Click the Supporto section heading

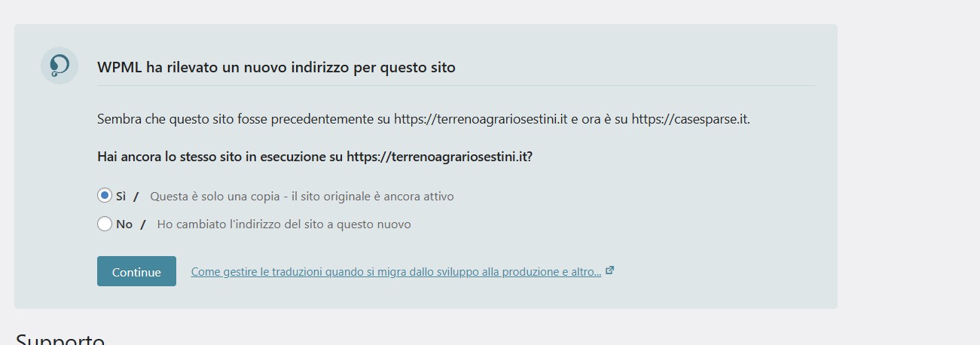point(60,339)
